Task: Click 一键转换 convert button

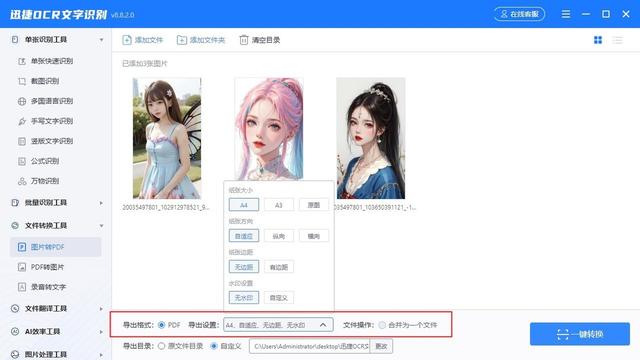Action: (x=580, y=334)
